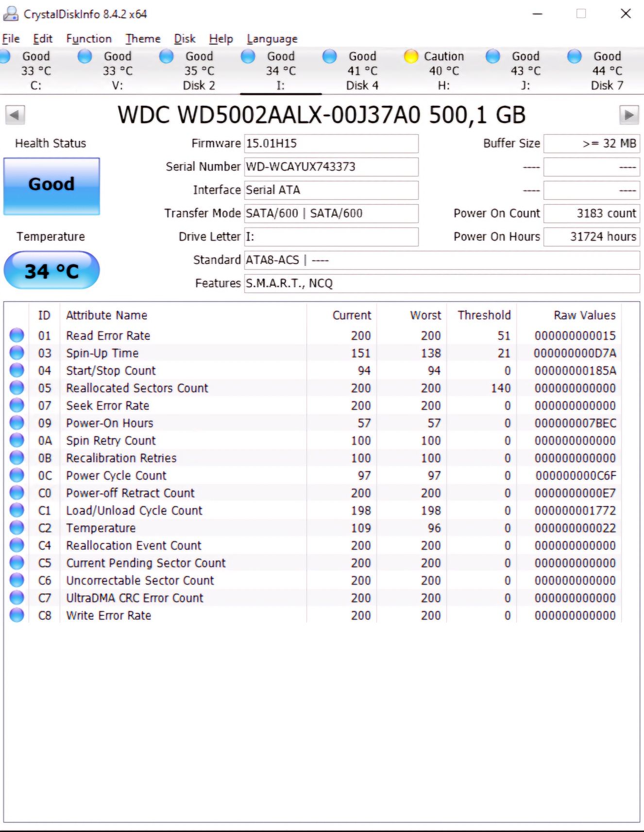Select the V: drive tab

point(118,71)
